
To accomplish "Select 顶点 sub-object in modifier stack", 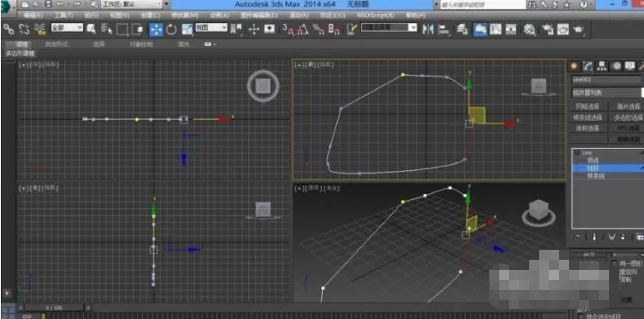I will pyautogui.click(x=592, y=160).
